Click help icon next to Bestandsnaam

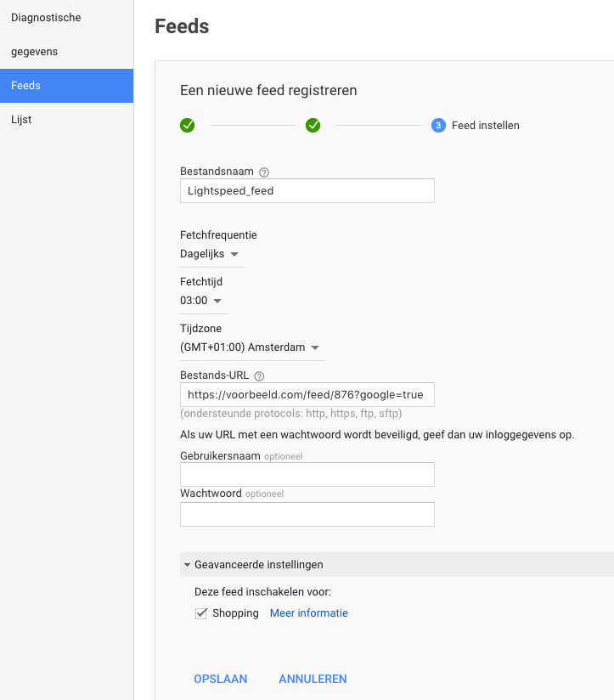[263, 172]
